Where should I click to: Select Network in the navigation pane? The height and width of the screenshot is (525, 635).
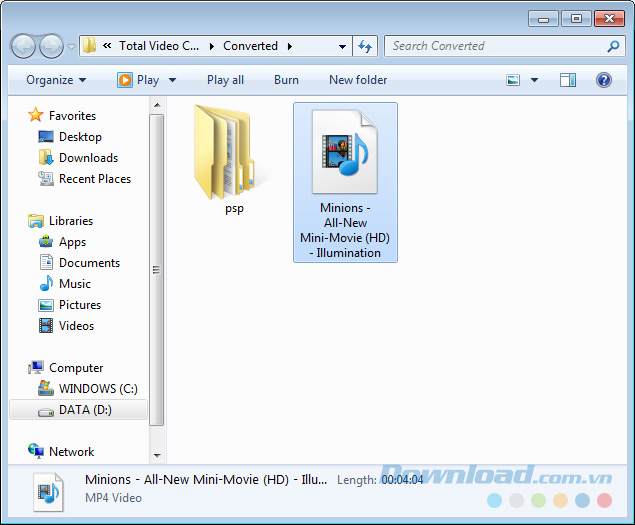(71, 452)
